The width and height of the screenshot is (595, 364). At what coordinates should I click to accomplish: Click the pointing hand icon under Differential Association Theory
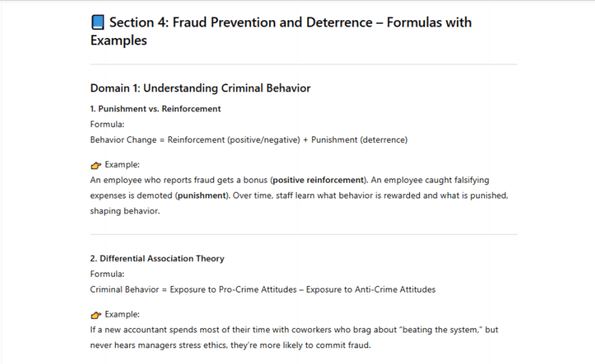coord(96,314)
